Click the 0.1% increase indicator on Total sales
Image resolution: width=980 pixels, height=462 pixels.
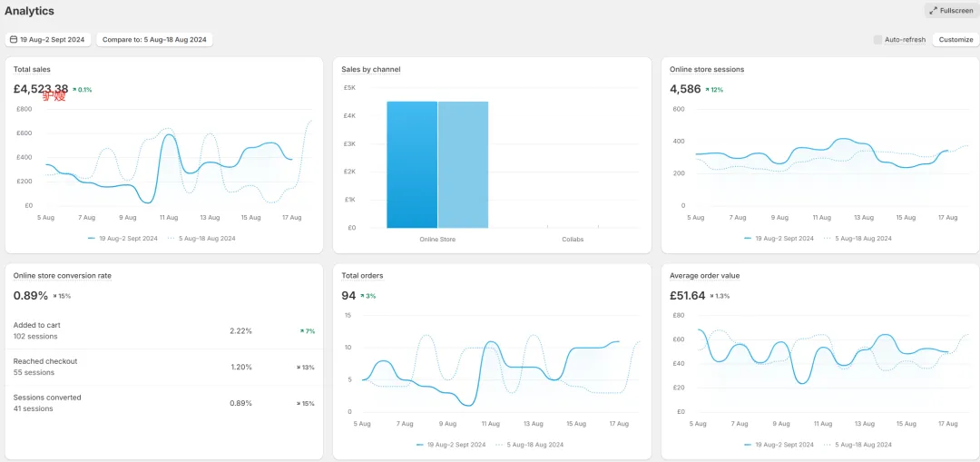coord(82,90)
